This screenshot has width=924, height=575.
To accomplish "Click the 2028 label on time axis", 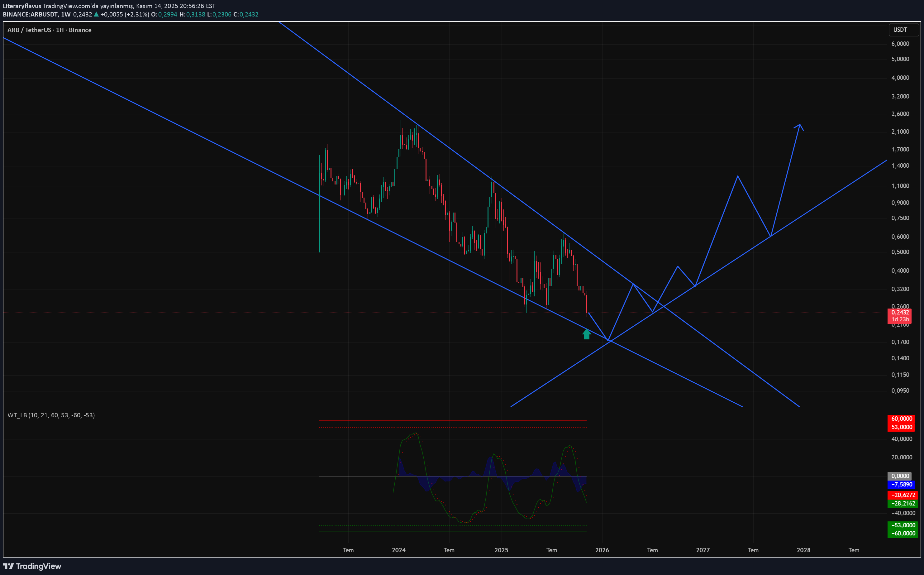I will [803, 550].
